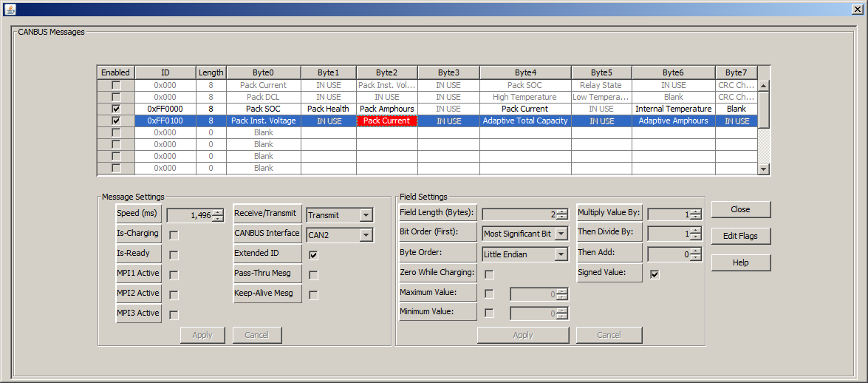The height and width of the screenshot is (383, 868).
Task: Open the CANBUS Interface CAN2 dropdown
Action: point(366,236)
